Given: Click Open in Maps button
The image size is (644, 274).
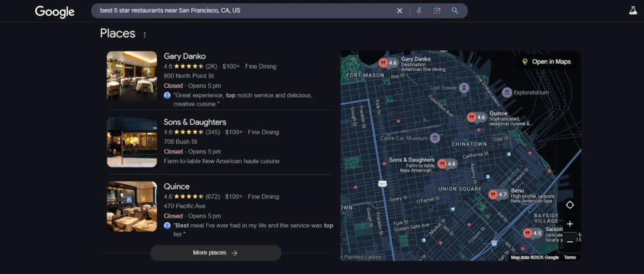Looking at the screenshot, I should 546,62.
